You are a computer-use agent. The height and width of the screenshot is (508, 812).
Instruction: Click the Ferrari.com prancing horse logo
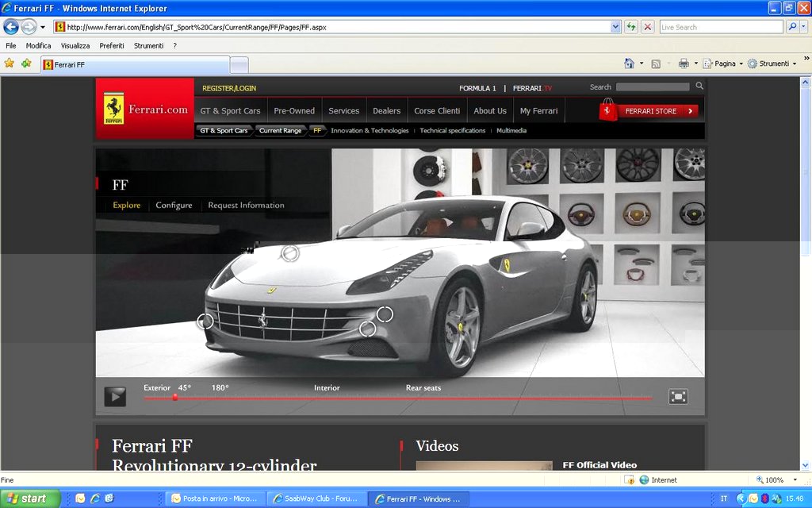(x=145, y=109)
